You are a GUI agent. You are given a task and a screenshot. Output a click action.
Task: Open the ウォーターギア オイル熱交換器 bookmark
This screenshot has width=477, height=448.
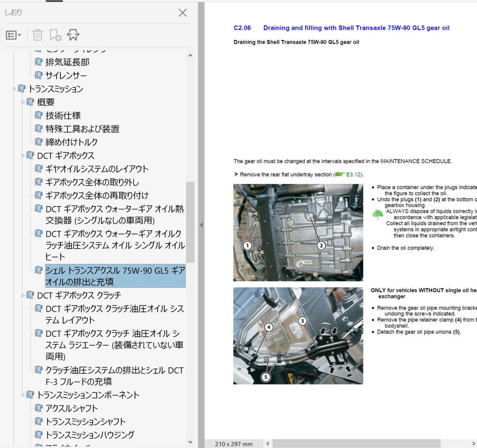115,214
